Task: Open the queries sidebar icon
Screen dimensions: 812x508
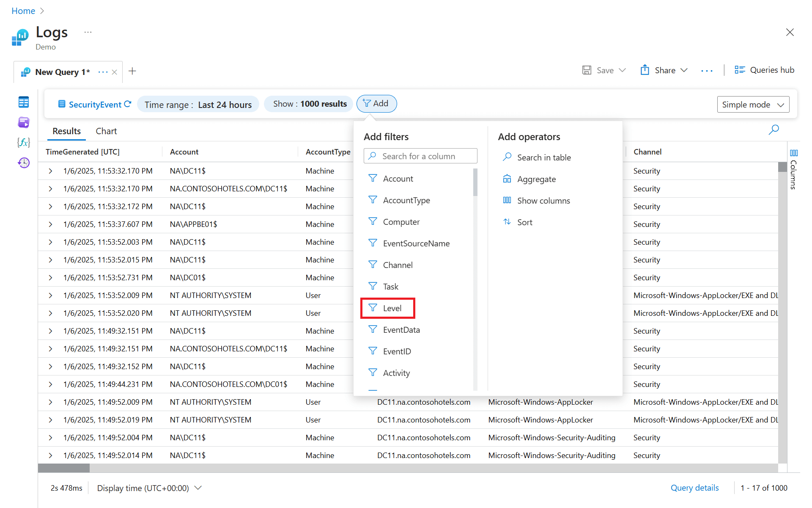Action: pyautogui.click(x=24, y=122)
